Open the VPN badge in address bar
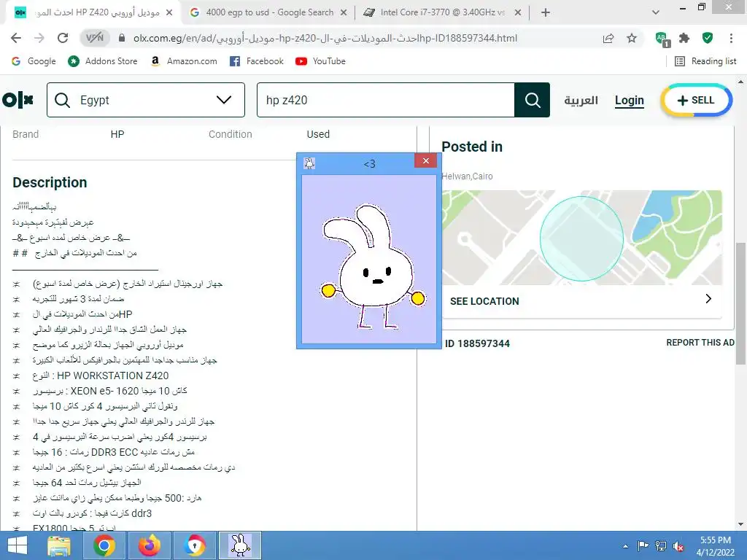This screenshot has width=747, height=560. point(95,38)
